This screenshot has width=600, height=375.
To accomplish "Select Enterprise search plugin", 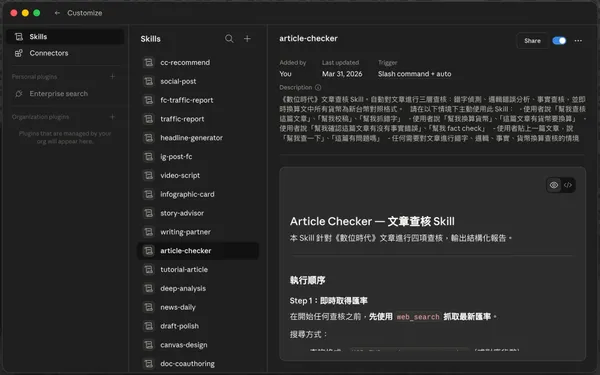I will [x=65, y=94].
